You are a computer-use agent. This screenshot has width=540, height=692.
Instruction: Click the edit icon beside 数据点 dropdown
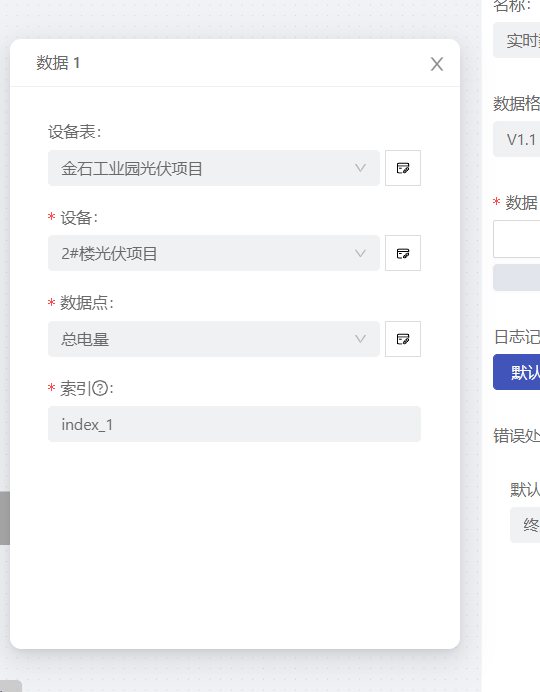tap(403, 339)
